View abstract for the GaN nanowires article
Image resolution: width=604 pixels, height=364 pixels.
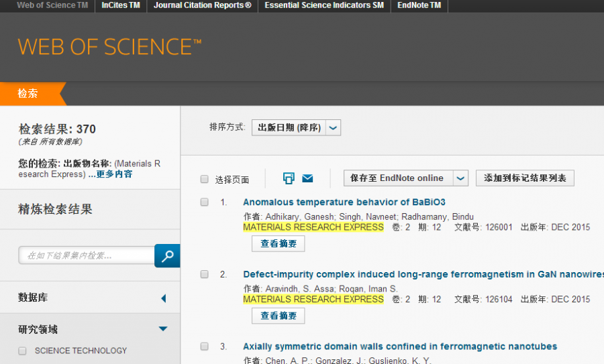pyautogui.click(x=278, y=316)
